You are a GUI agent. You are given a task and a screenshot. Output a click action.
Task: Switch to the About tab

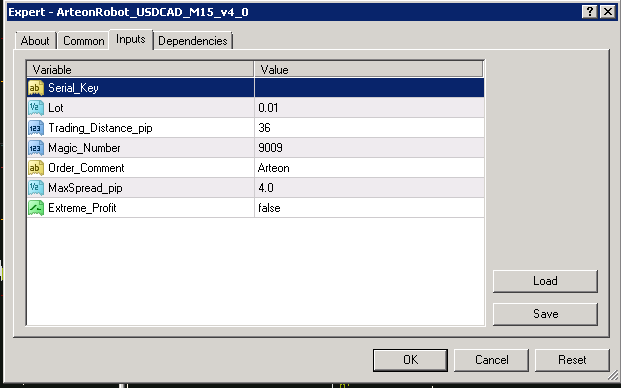point(35,41)
